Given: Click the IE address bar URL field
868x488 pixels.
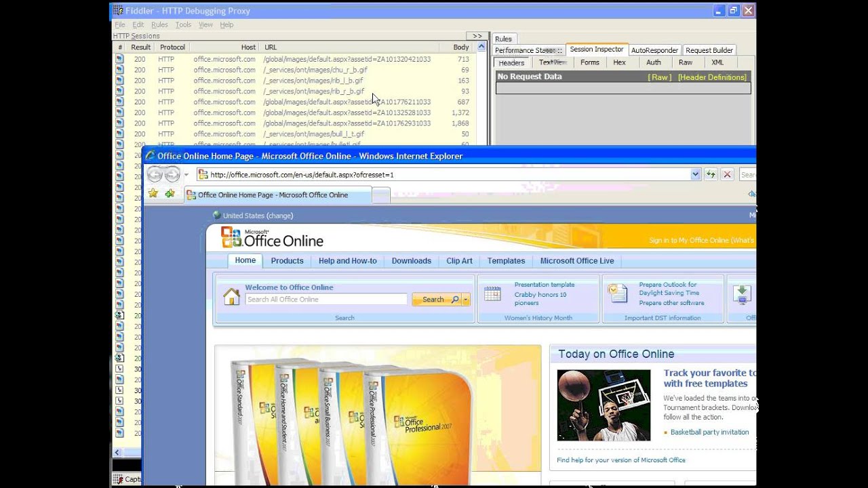Looking at the screenshot, I should tap(449, 175).
